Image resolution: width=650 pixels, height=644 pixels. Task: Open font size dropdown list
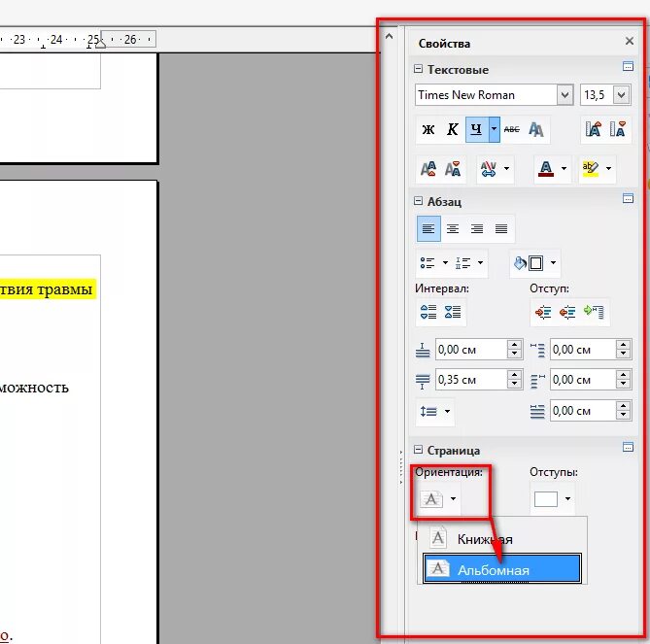click(x=622, y=95)
